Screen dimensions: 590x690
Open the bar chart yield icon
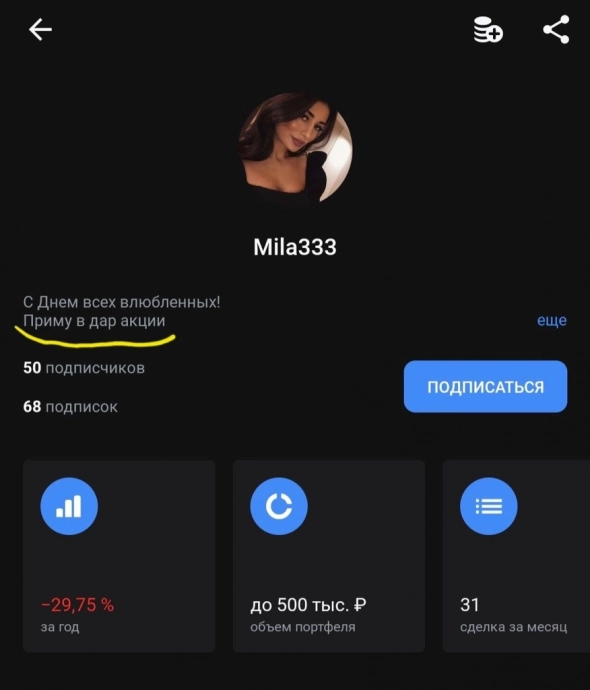click(x=69, y=506)
